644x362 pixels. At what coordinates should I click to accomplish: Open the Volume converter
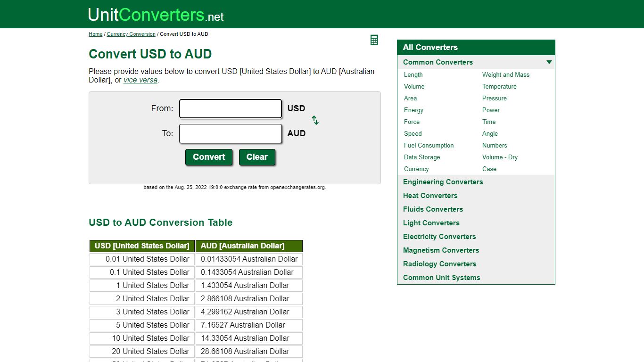(414, 86)
